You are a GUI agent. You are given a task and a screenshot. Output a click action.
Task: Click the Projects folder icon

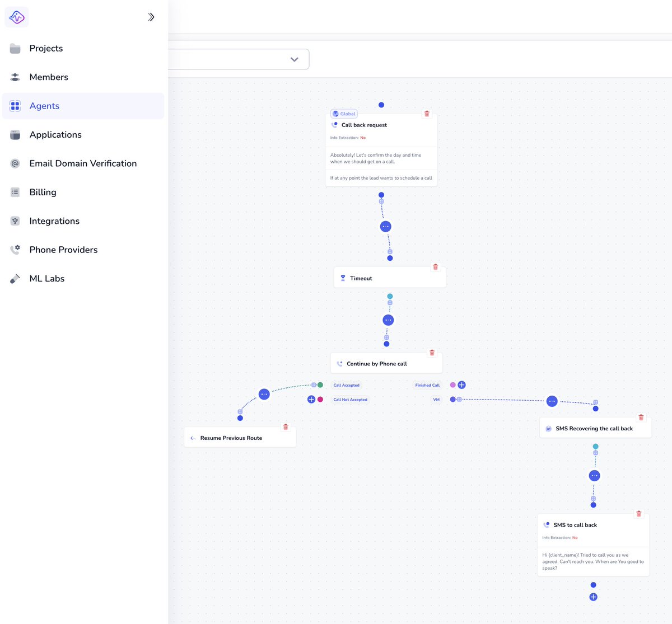tap(15, 49)
